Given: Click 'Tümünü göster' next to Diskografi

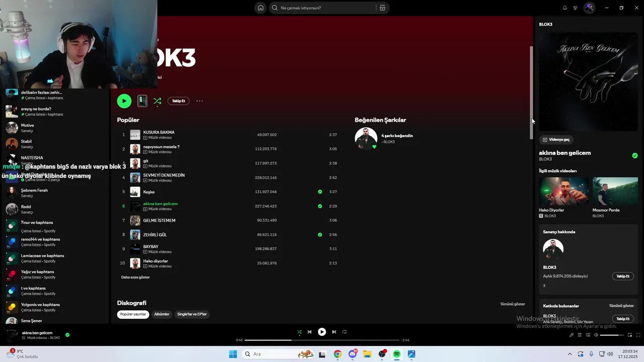Looking at the screenshot, I should point(512,304).
